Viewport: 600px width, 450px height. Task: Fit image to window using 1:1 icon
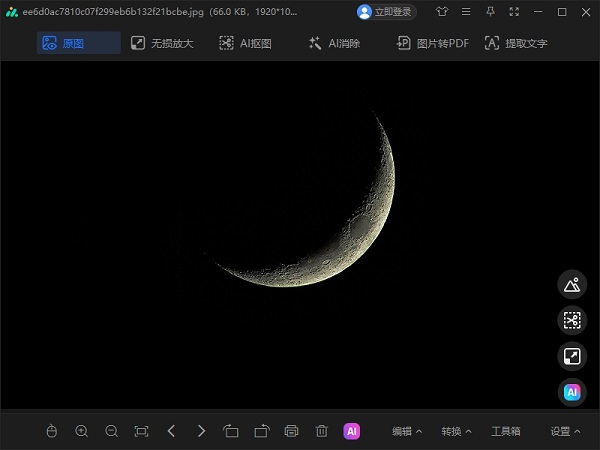(141, 431)
